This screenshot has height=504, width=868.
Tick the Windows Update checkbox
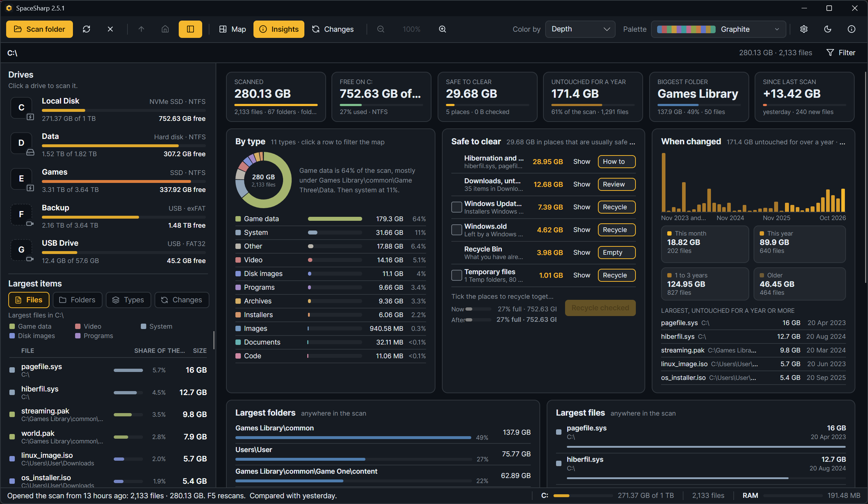[457, 207]
